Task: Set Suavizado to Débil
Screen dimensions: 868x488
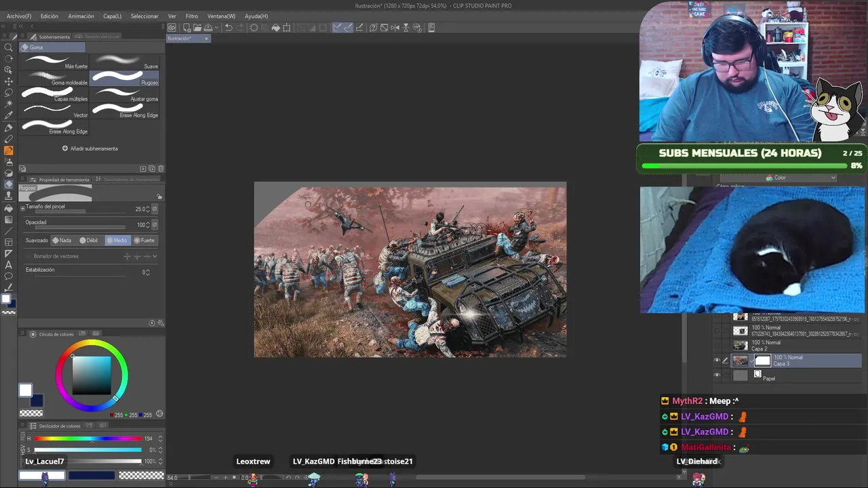Action: tap(89, 240)
